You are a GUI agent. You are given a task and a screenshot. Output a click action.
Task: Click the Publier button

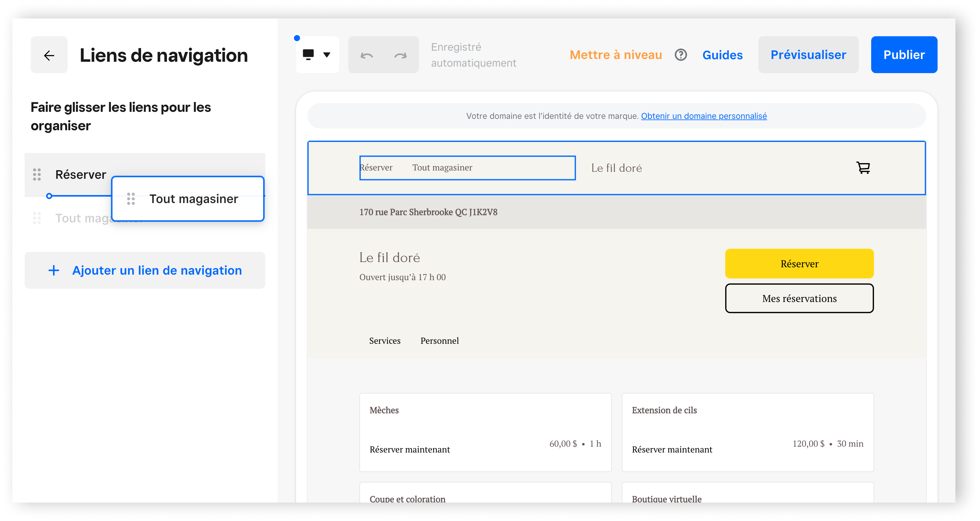(903, 54)
